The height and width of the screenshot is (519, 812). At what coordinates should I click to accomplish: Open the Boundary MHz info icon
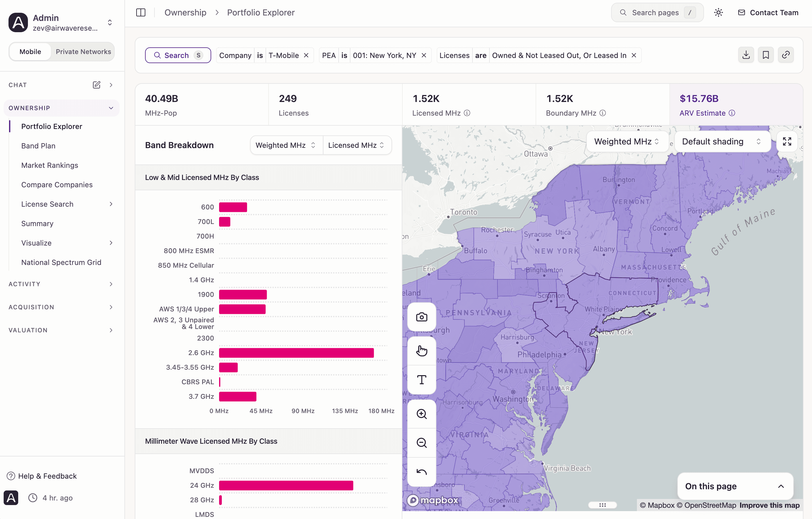point(603,113)
